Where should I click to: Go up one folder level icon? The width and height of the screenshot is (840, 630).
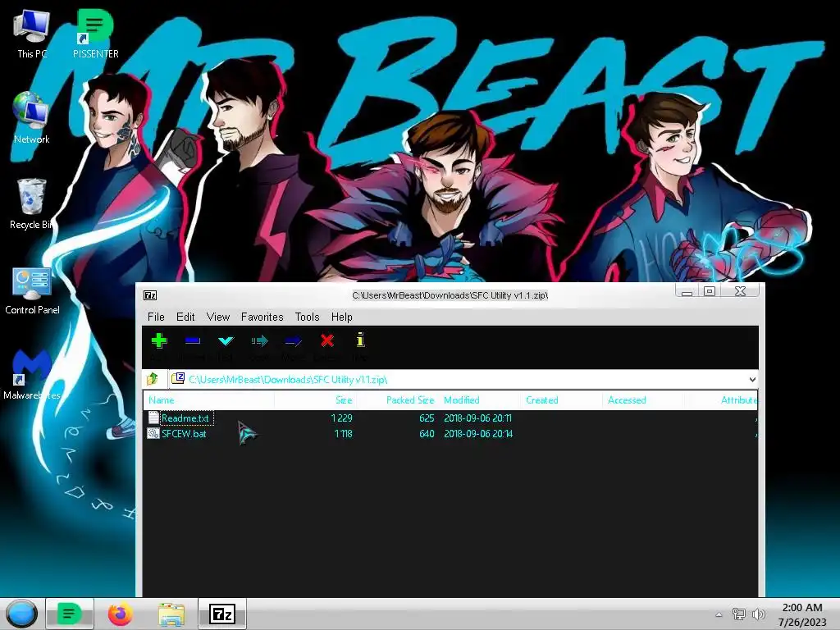coord(153,379)
